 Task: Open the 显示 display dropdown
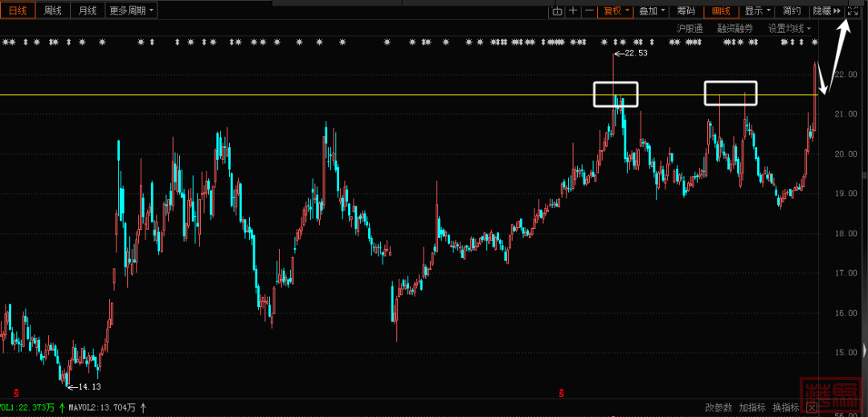pos(757,10)
